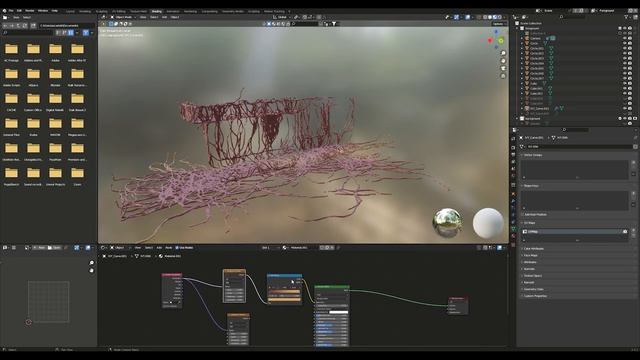Click the file browser back arrow
Screen dimensions: 640x360
5,25
